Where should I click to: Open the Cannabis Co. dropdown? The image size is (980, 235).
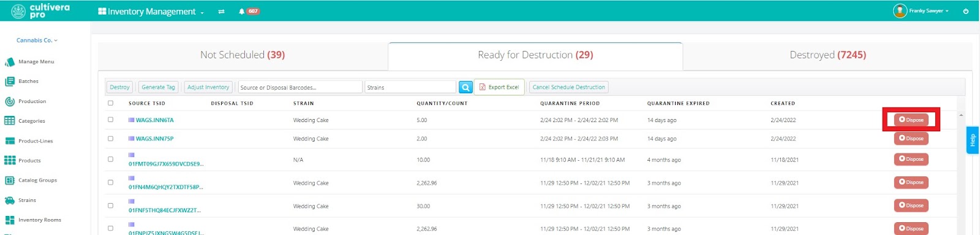pos(37,40)
